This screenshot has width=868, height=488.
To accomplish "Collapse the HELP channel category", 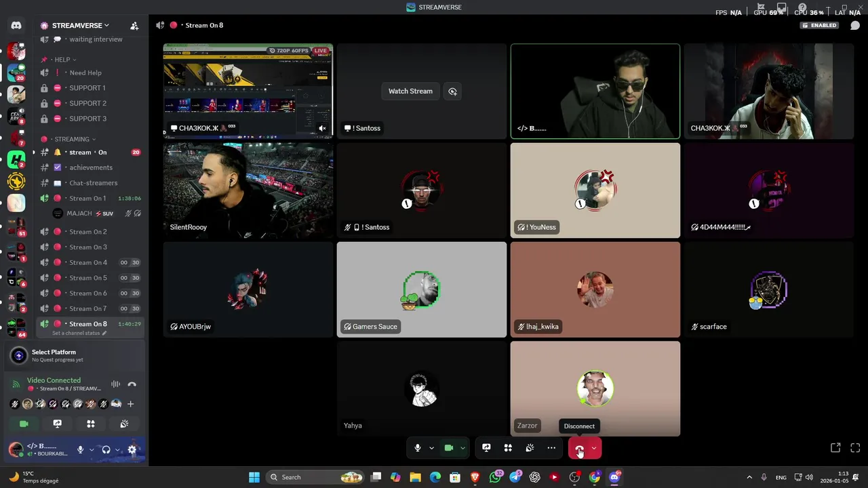I will 62,60.
